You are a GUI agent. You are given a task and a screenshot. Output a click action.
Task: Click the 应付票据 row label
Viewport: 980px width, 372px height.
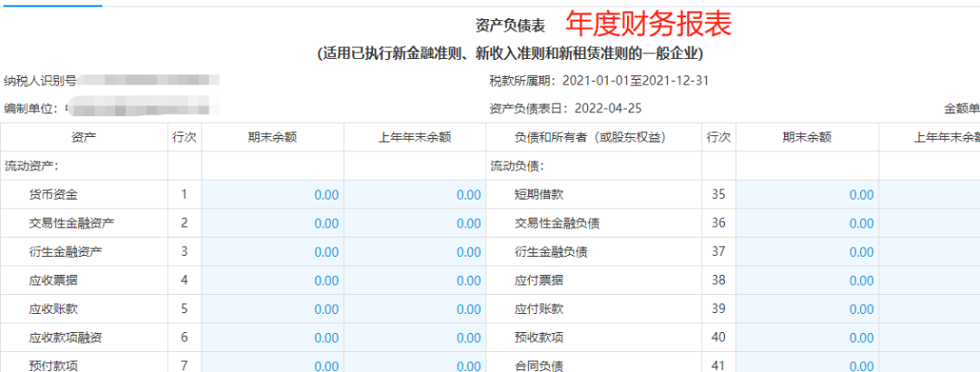point(539,280)
